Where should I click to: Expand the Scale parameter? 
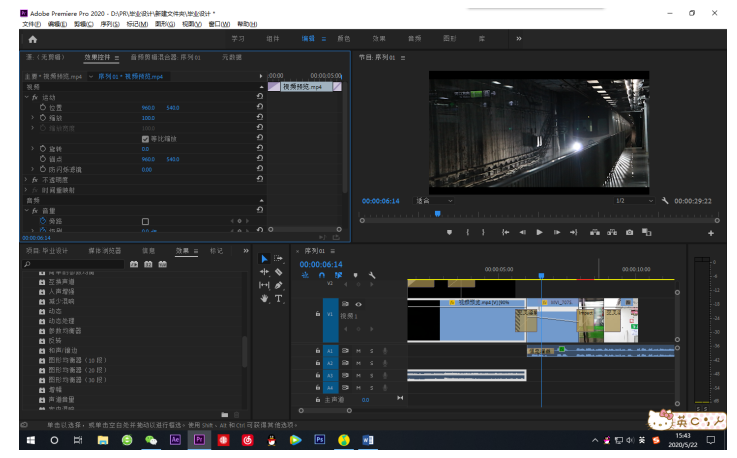tap(32, 118)
